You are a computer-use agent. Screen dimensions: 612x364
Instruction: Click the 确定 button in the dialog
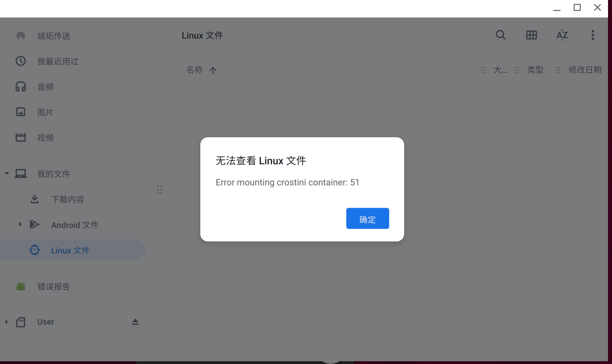368,218
